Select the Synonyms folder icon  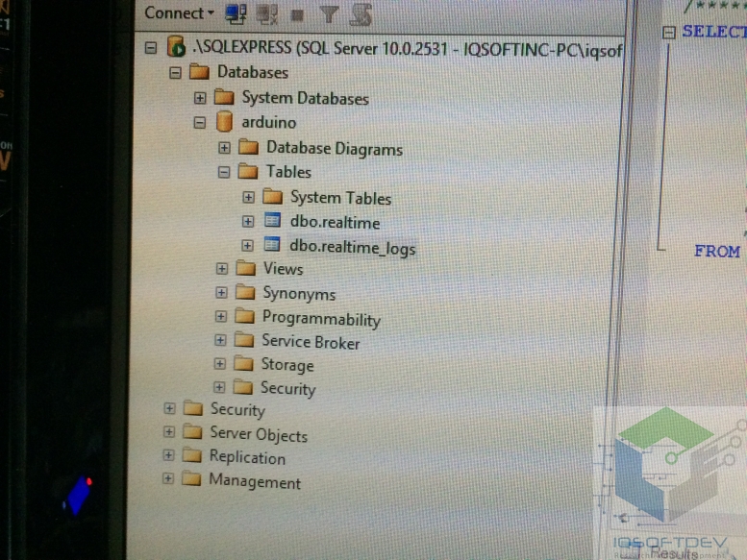245,292
